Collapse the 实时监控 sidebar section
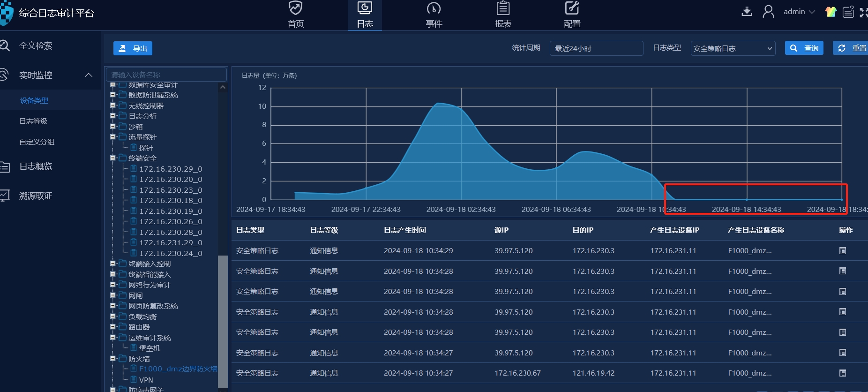Image resolution: width=868 pixels, height=392 pixels. coord(88,75)
